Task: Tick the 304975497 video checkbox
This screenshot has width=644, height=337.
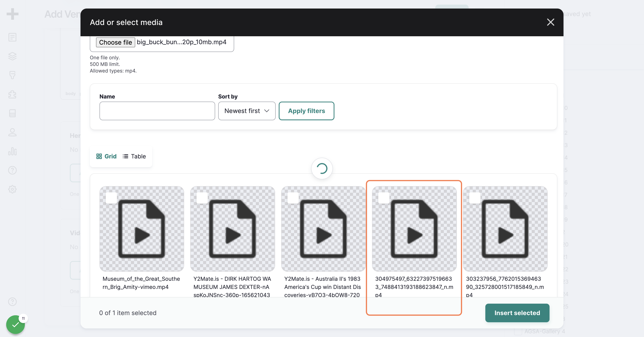Action: 384,198
